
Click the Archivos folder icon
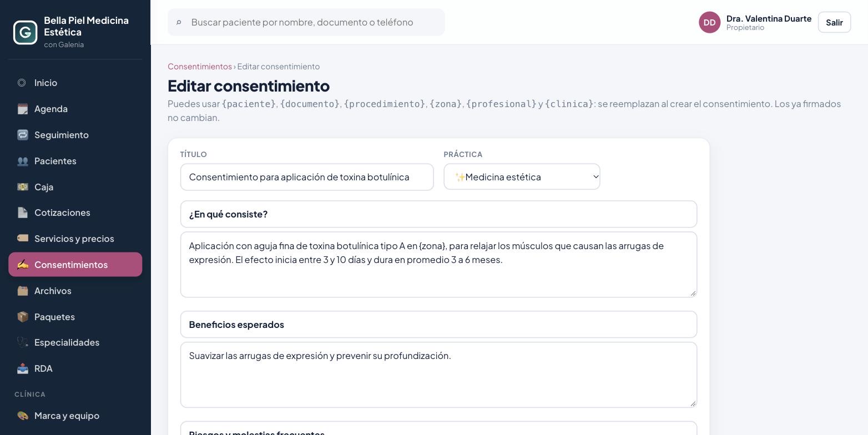[22, 291]
